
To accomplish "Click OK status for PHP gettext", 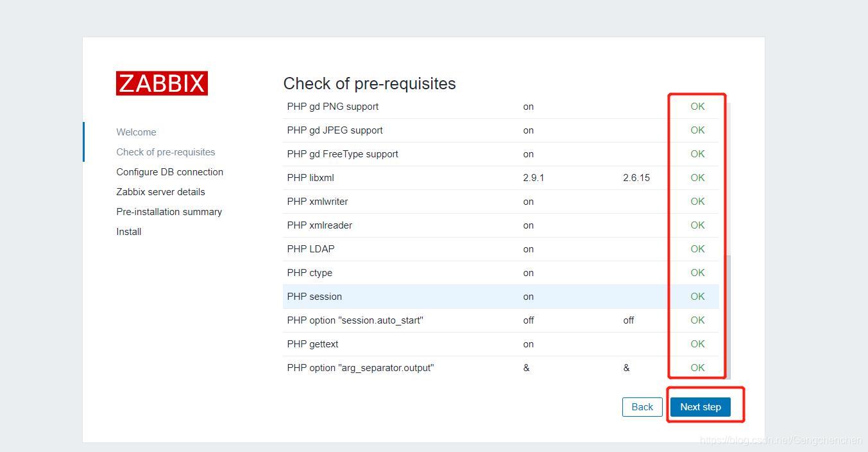I will click(x=697, y=344).
